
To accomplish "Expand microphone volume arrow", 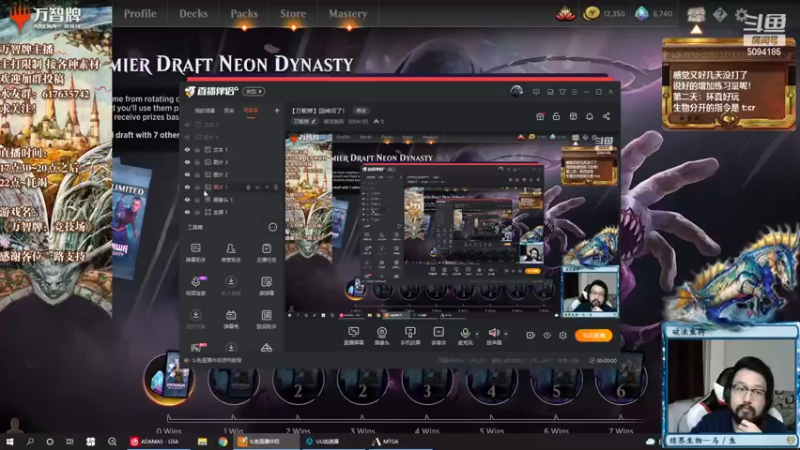I will (477, 334).
